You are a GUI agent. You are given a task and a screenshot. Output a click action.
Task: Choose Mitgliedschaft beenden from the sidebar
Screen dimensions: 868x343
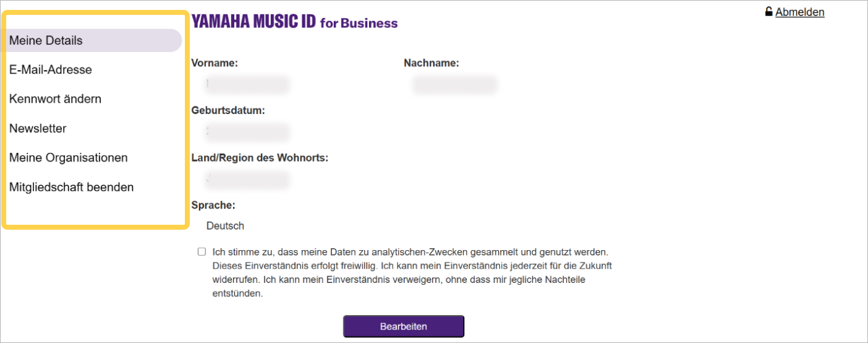[x=71, y=187]
